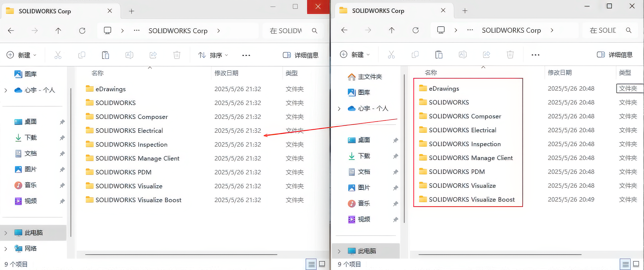Sort by 修改日期 column in left window

click(226, 73)
